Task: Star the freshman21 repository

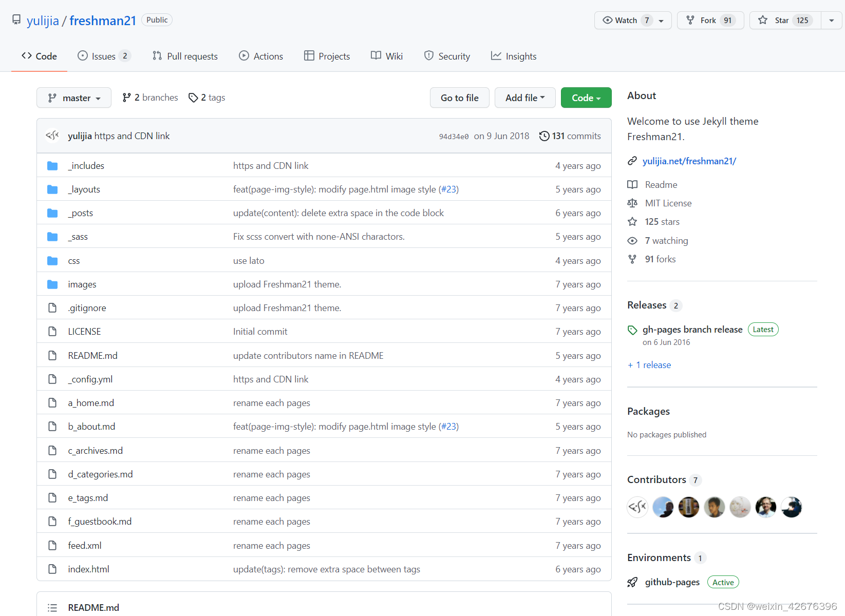Action: (785, 21)
